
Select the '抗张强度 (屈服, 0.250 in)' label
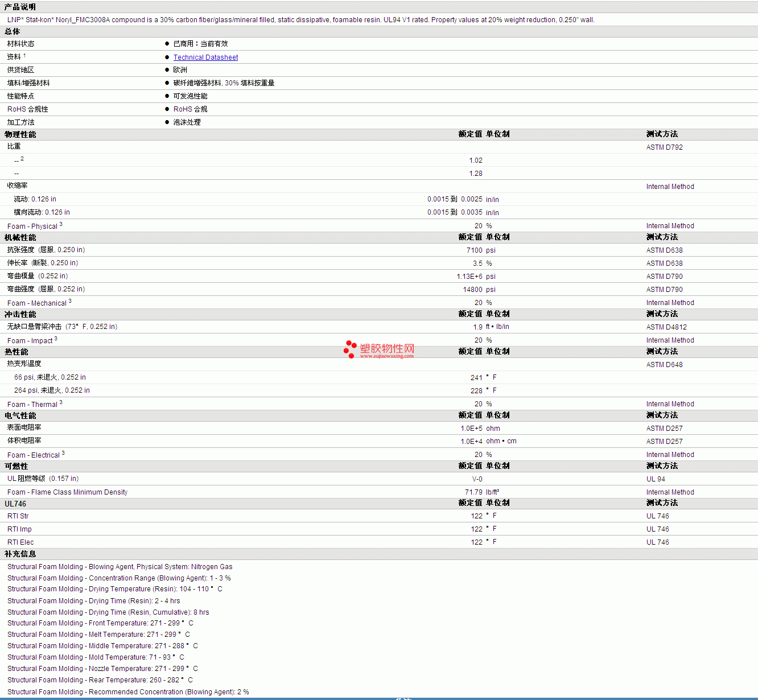(46, 250)
